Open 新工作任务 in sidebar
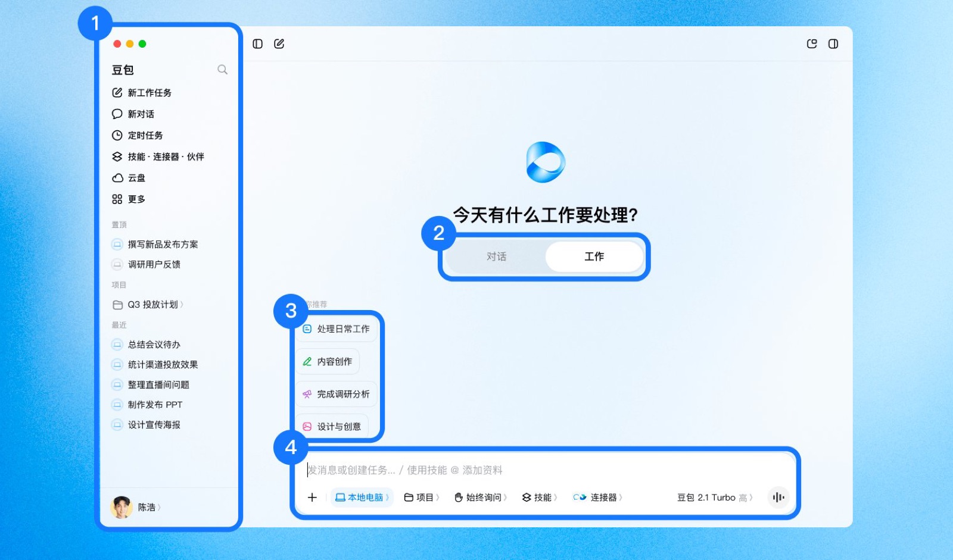The image size is (953, 560). (142, 93)
